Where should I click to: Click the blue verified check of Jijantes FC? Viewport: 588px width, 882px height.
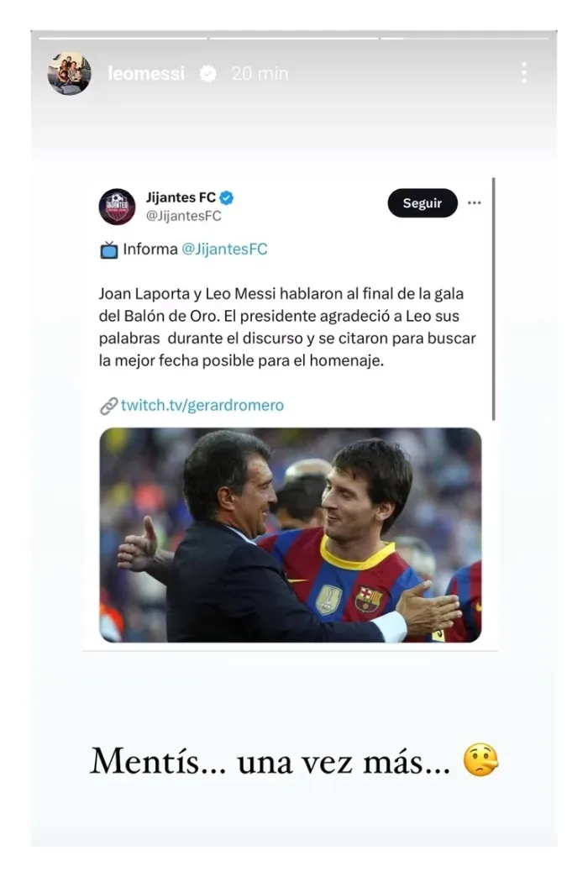point(227,197)
